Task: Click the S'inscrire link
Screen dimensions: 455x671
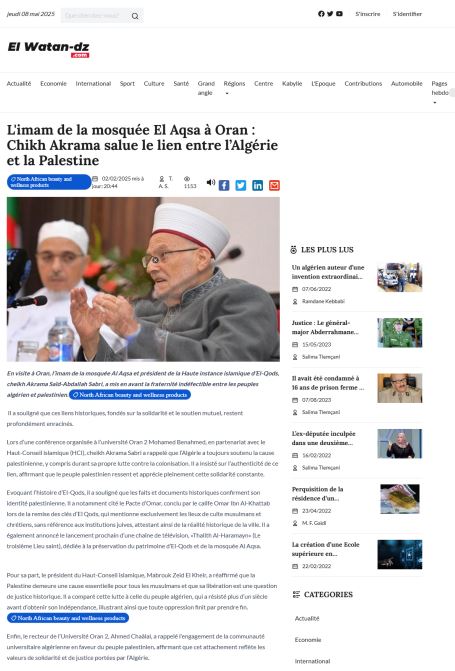Action: pyautogui.click(x=368, y=14)
